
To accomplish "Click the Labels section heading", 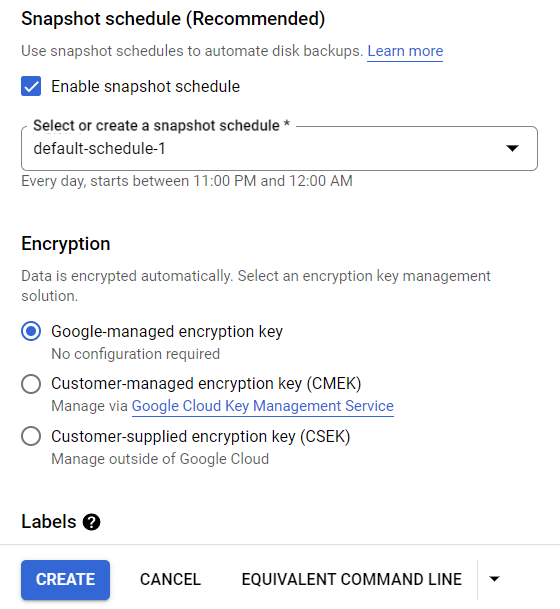I will [49, 522].
